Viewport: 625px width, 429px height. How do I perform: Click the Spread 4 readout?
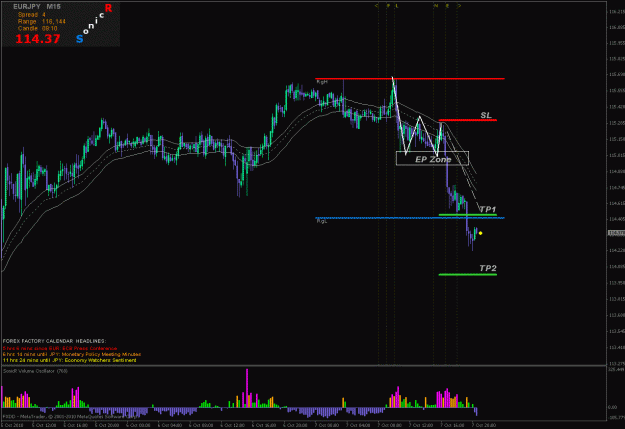pos(31,15)
